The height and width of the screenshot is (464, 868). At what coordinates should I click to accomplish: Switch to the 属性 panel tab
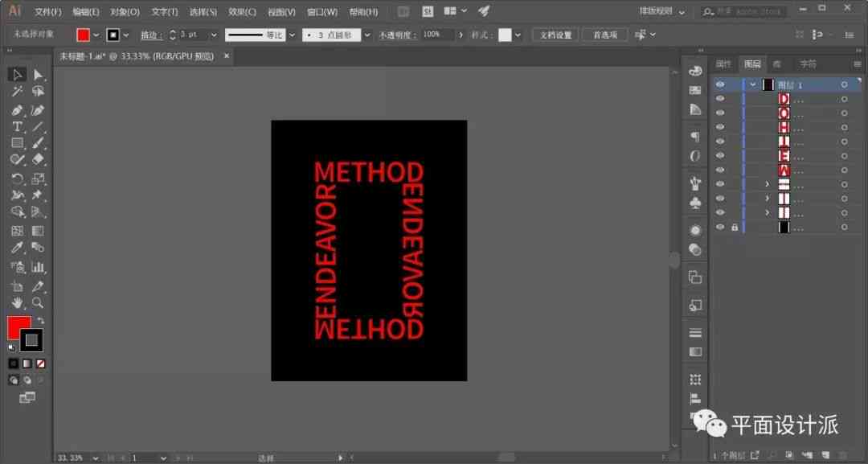click(723, 64)
